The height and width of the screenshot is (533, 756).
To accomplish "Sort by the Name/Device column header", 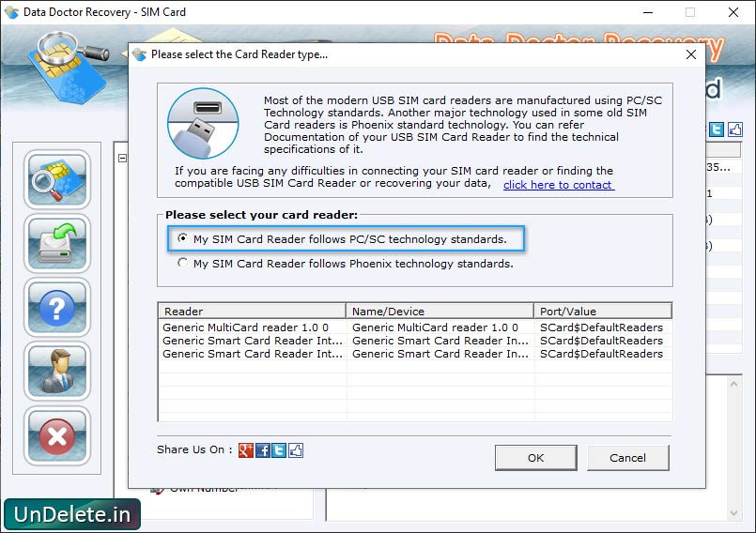I will tap(440, 311).
